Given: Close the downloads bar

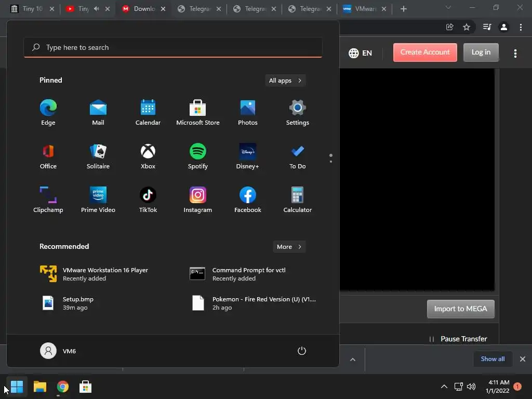Looking at the screenshot, I should pyautogui.click(x=523, y=359).
